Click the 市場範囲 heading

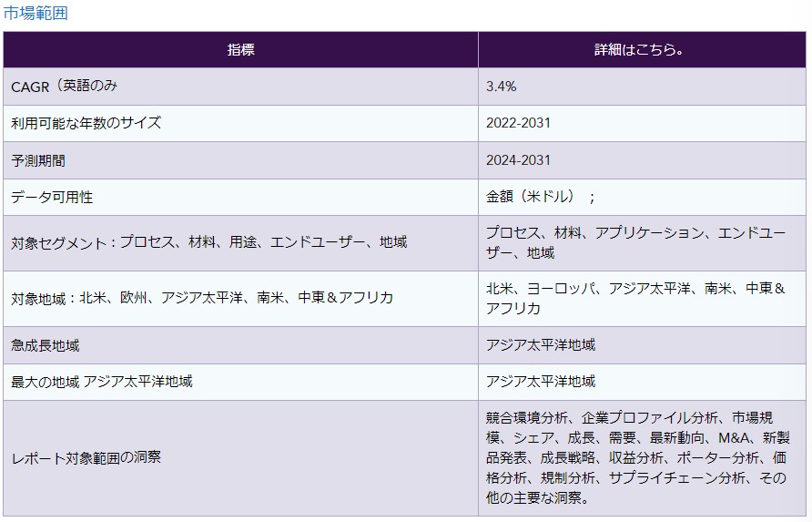(36, 13)
